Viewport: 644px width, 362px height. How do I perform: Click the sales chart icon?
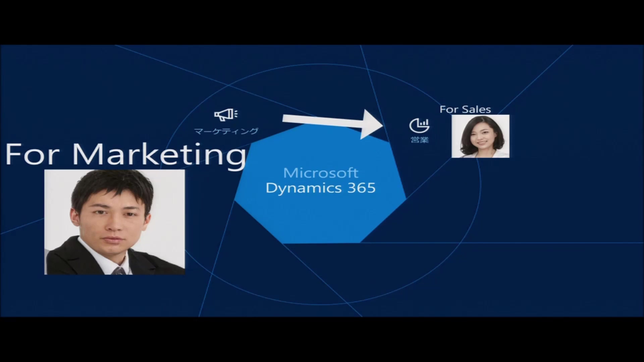pyautogui.click(x=419, y=125)
